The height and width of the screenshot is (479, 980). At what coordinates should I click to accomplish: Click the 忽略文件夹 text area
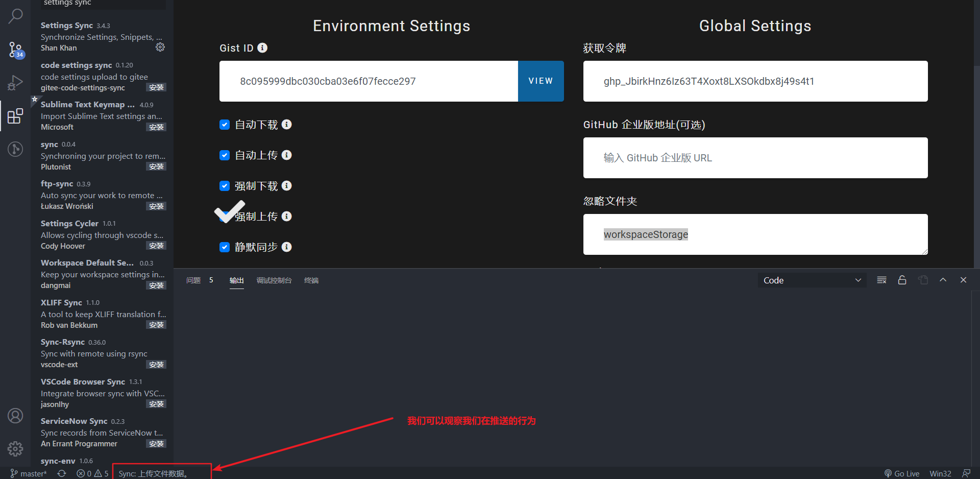coord(755,234)
